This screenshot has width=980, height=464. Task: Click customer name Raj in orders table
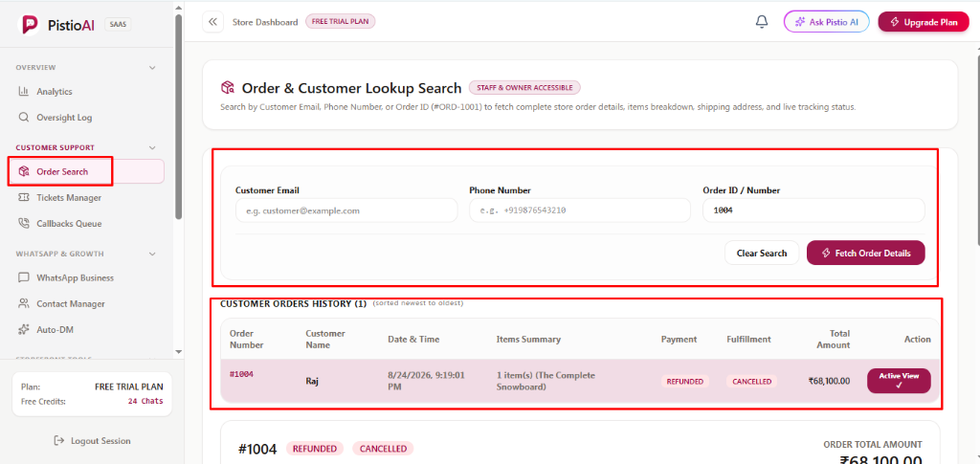(312, 381)
